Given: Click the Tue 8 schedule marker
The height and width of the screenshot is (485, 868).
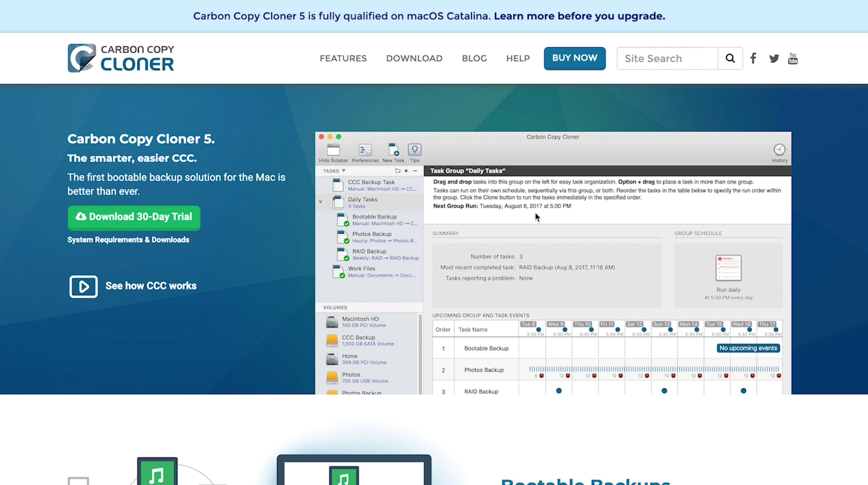Looking at the screenshot, I should click(538, 329).
